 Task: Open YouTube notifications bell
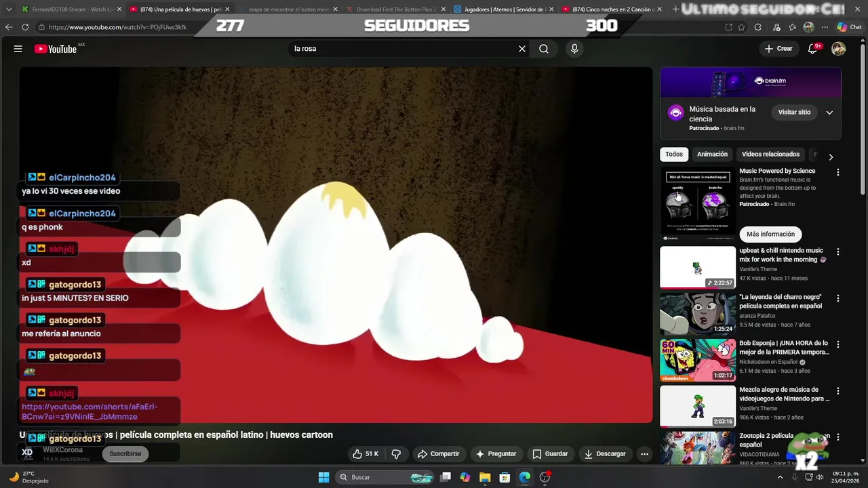tap(813, 49)
